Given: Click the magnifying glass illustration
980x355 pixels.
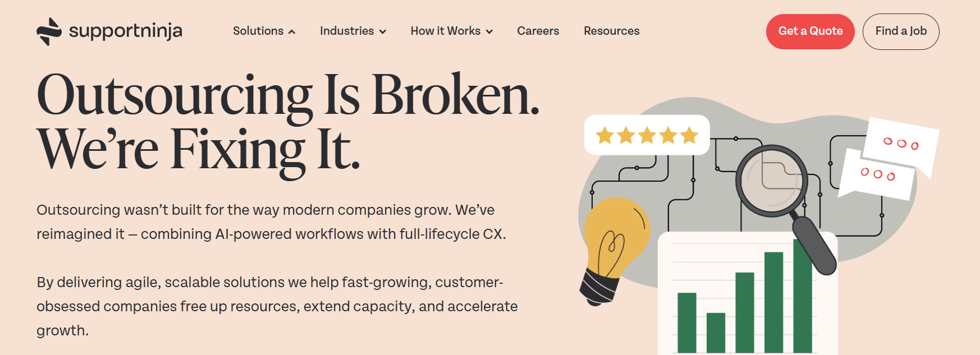Looking at the screenshot, I should point(772,181).
